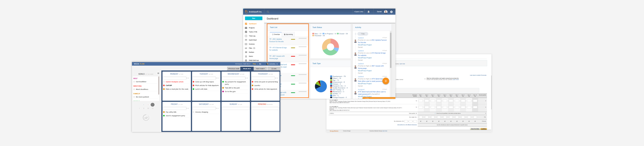Select the Overdue tab in Task List
This screenshot has height=146, width=644.
276,34
